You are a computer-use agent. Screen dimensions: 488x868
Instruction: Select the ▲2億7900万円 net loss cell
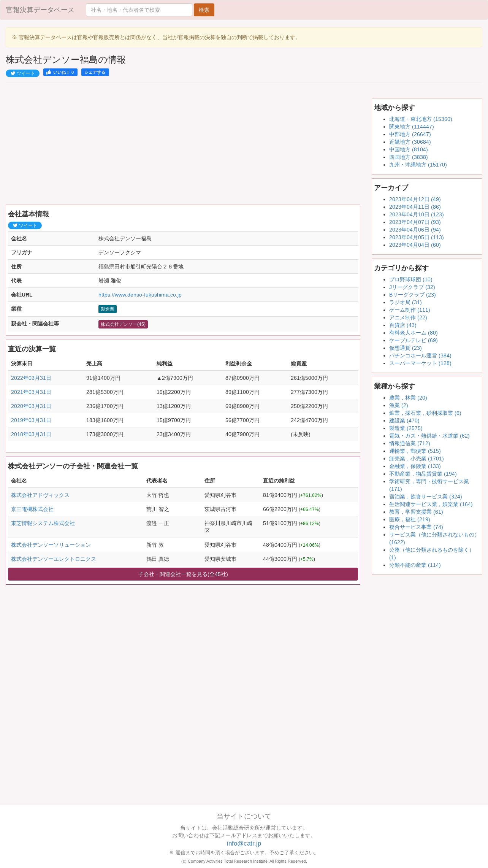click(175, 378)
